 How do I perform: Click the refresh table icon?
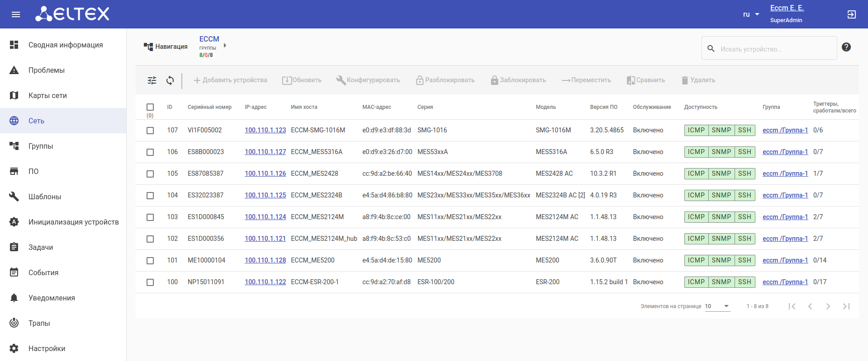coord(170,80)
